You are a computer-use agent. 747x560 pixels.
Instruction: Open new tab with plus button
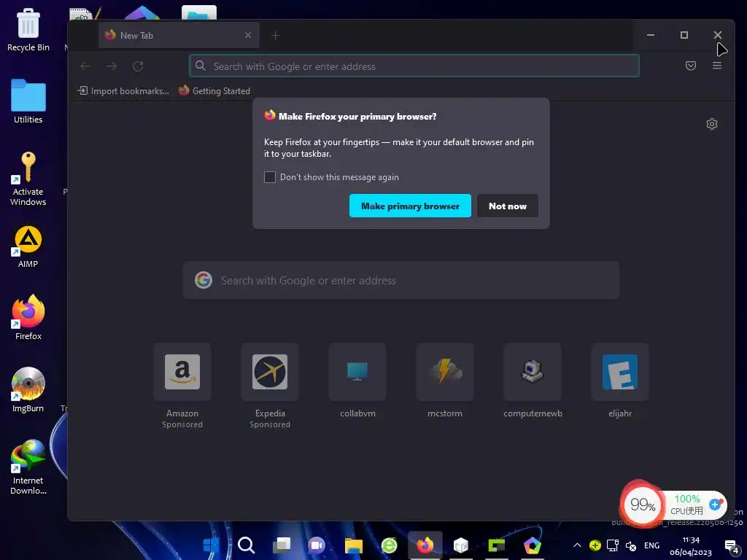tap(275, 35)
